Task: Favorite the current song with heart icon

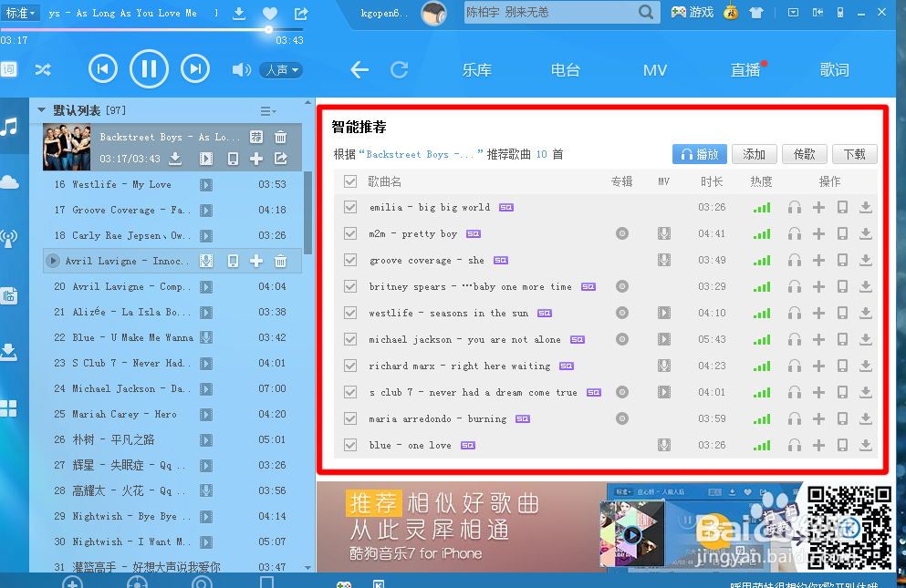Action: pyautogui.click(x=270, y=14)
